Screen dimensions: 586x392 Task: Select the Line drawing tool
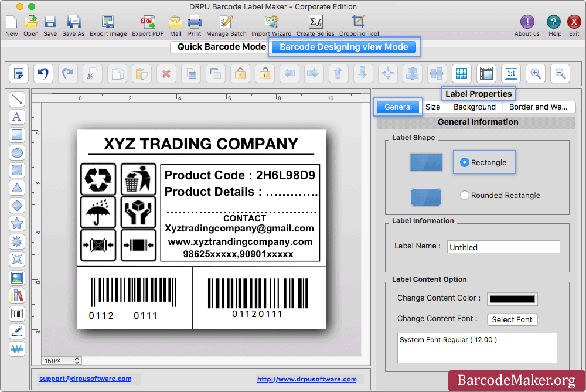(17, 99)
